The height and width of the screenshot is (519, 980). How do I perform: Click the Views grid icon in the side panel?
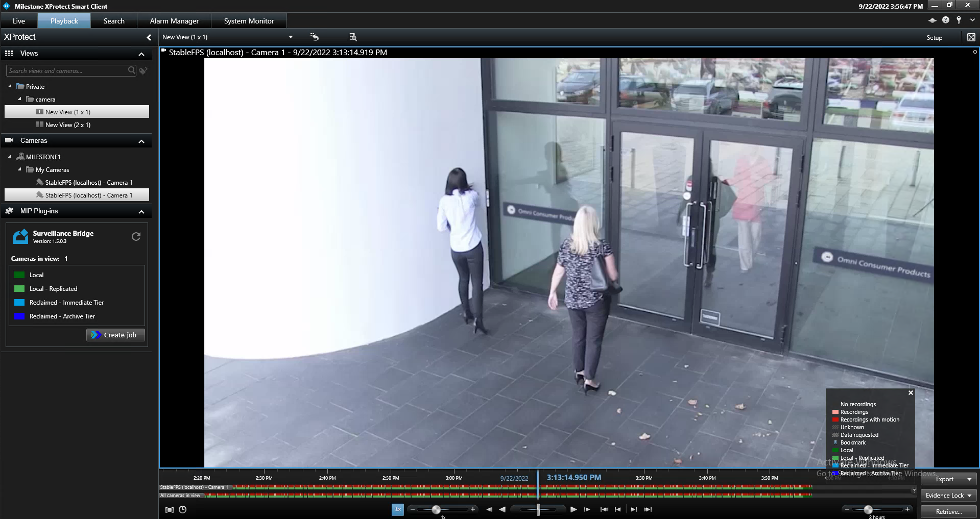9,53
